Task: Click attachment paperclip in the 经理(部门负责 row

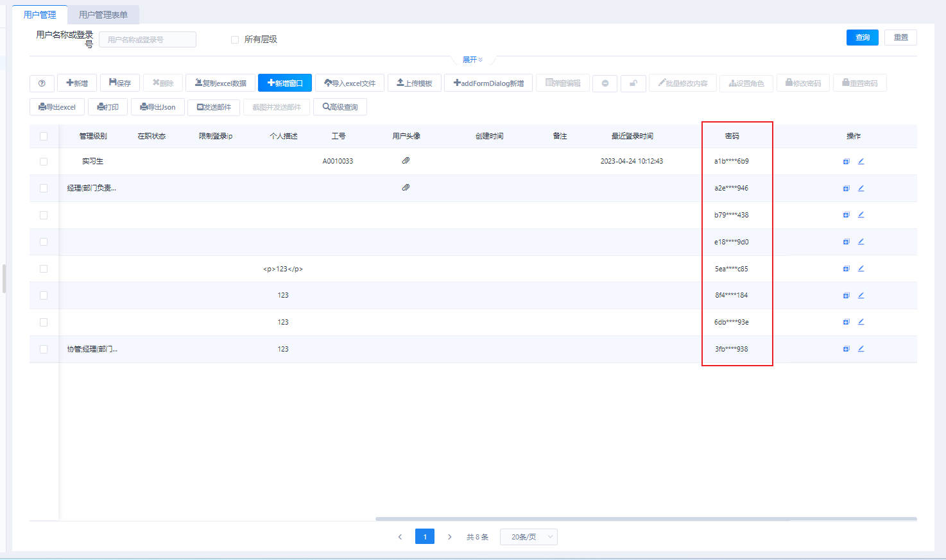Action: pyautogui.click(x=406, y=187)
